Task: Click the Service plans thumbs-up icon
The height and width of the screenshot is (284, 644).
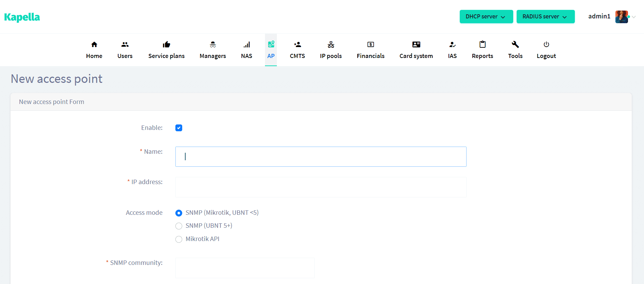Action: (x=166, y=45)
